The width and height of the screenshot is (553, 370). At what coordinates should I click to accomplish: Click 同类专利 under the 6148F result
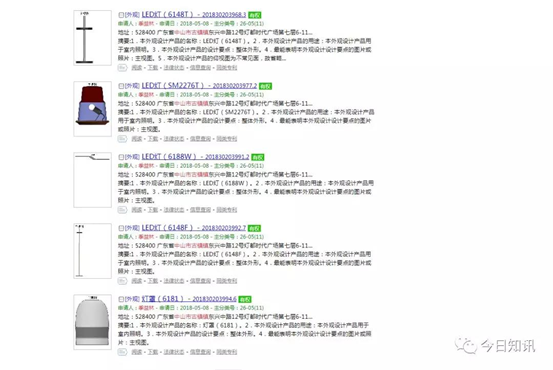coord(227,281)
